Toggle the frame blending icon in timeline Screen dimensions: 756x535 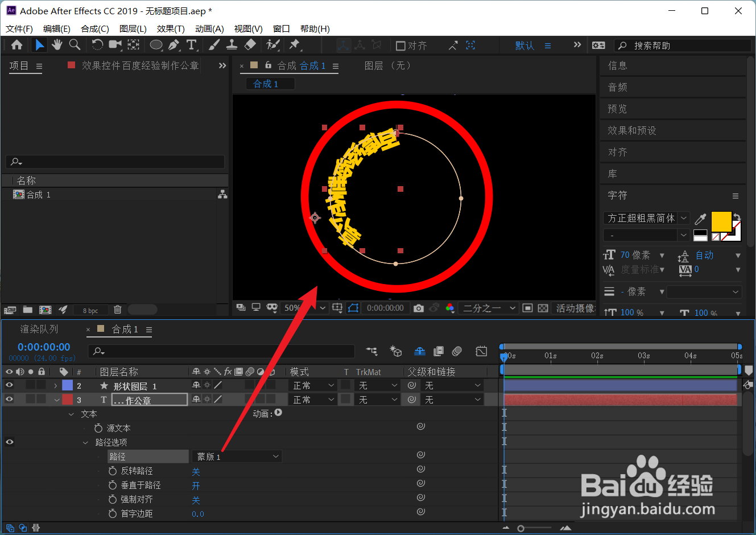pyautogui.click(x=438, y=351)
